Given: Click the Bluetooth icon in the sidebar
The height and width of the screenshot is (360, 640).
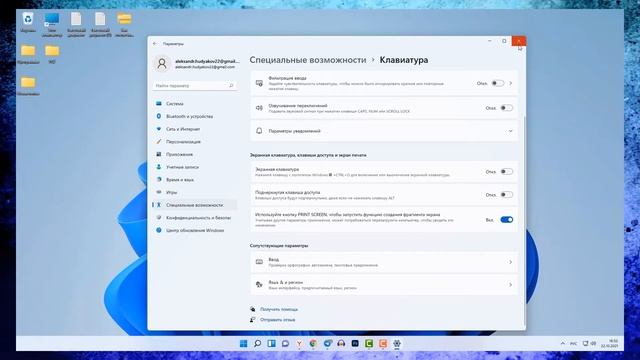Looking at the screenshot, I should (159, 116).
